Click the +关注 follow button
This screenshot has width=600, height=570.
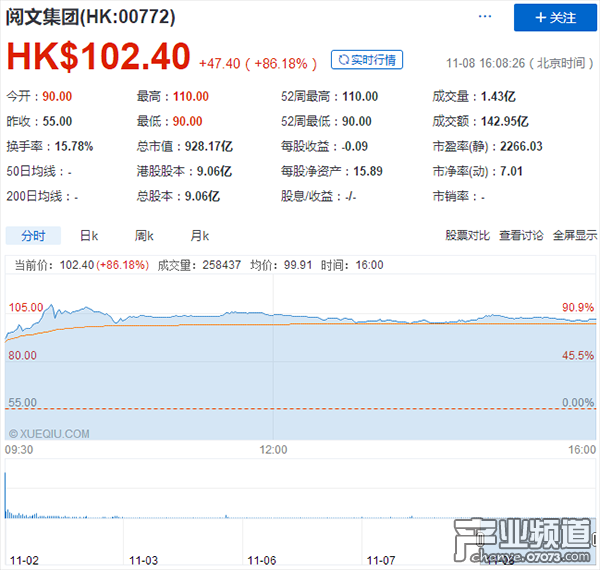pyautogui.click(x=555, y=18)
